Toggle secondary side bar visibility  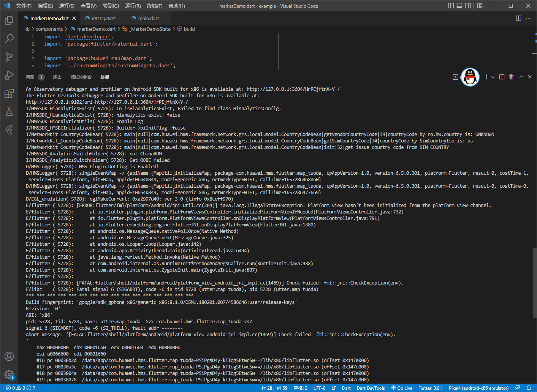click(468, 6)
